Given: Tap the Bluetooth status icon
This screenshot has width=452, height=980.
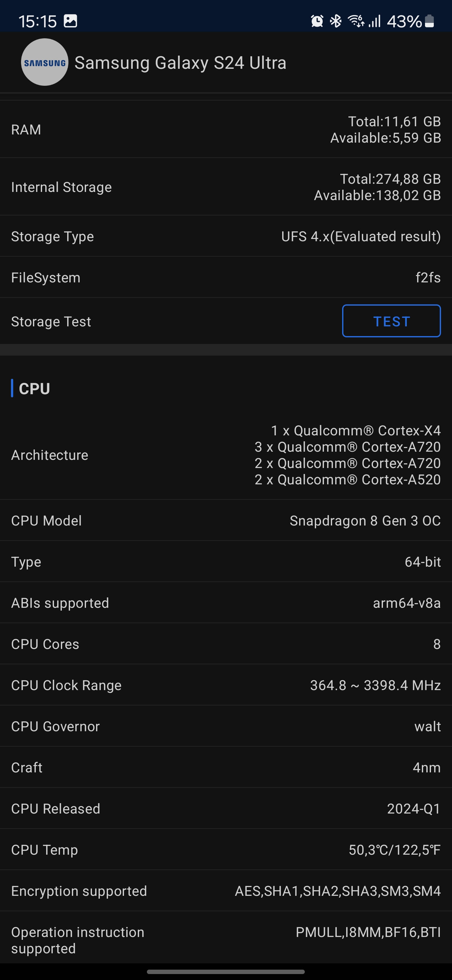Looking at the screenshot, I should [x=336, y=21].
